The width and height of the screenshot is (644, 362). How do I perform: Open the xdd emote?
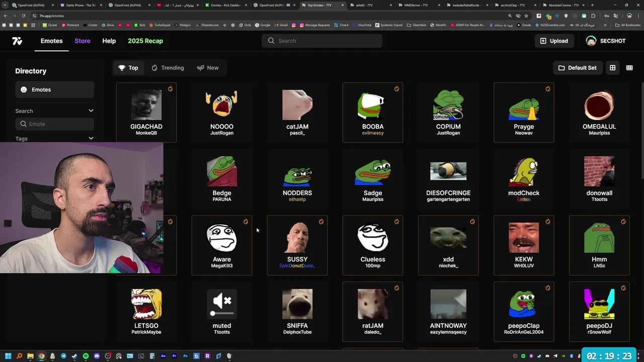[x=448, y=245]
